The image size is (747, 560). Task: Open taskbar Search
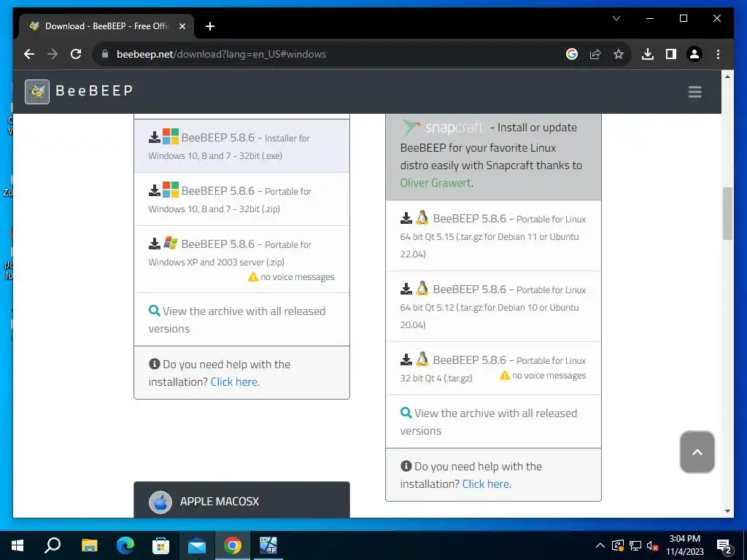[x=53, y=545]
